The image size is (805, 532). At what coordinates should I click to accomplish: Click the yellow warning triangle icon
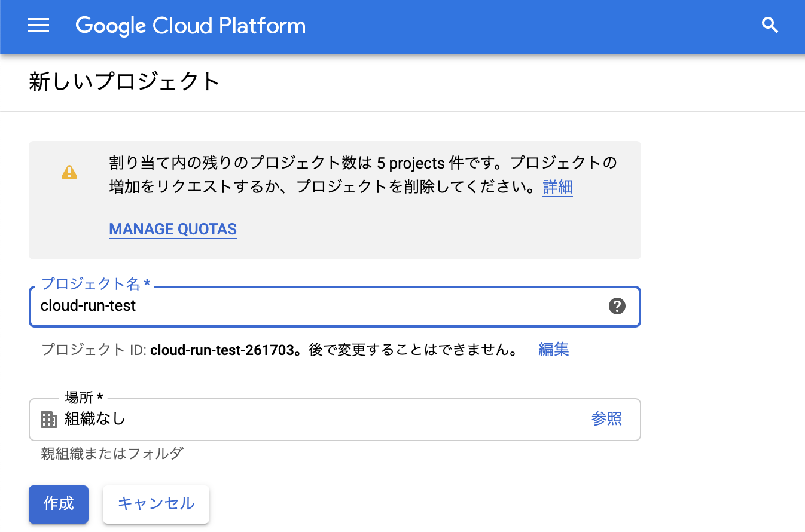pos(69,173)
